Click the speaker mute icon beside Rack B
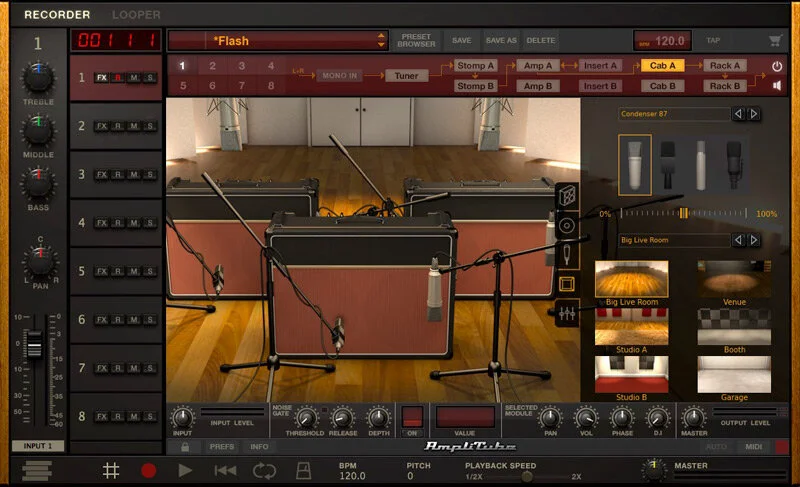The width and height of the screenshot is (800, 487). pyautogui.click(x=777, y=86)
